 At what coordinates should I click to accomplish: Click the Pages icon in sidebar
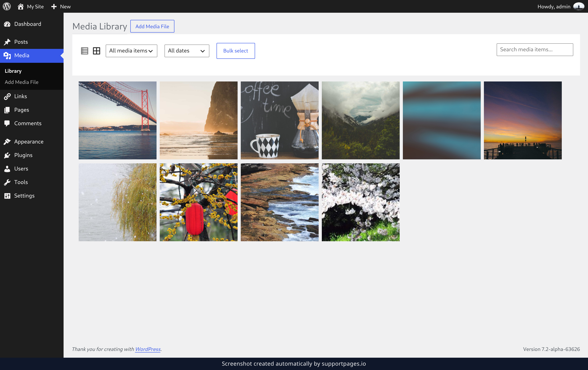(x=7, y=110)
